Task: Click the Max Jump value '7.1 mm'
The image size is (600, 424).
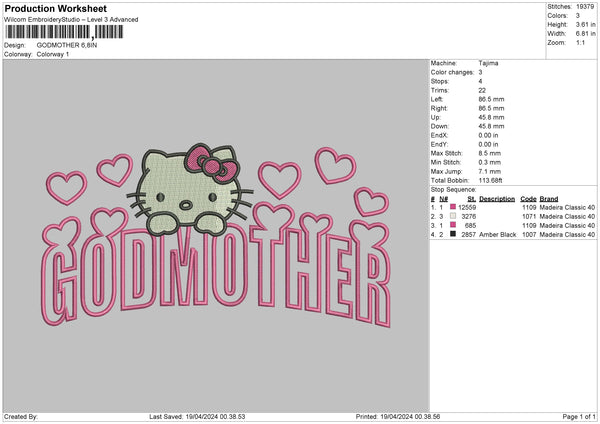Action: (489, 171)
